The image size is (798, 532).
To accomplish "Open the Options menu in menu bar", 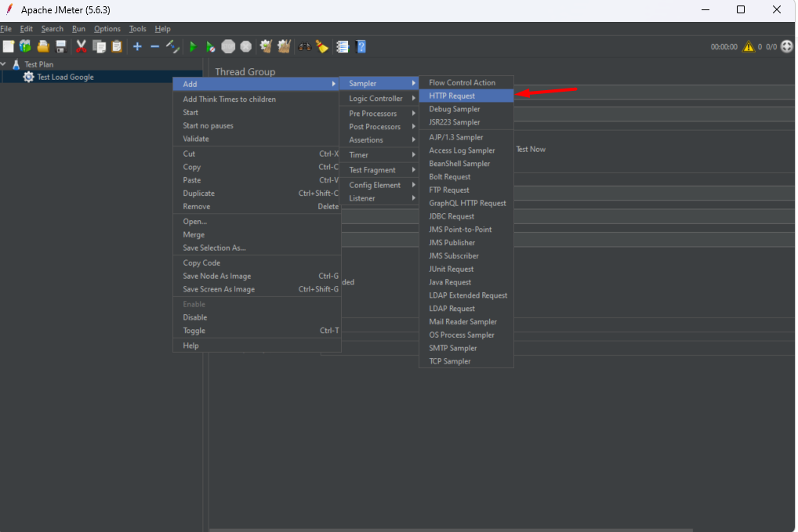I will [107, 29].
